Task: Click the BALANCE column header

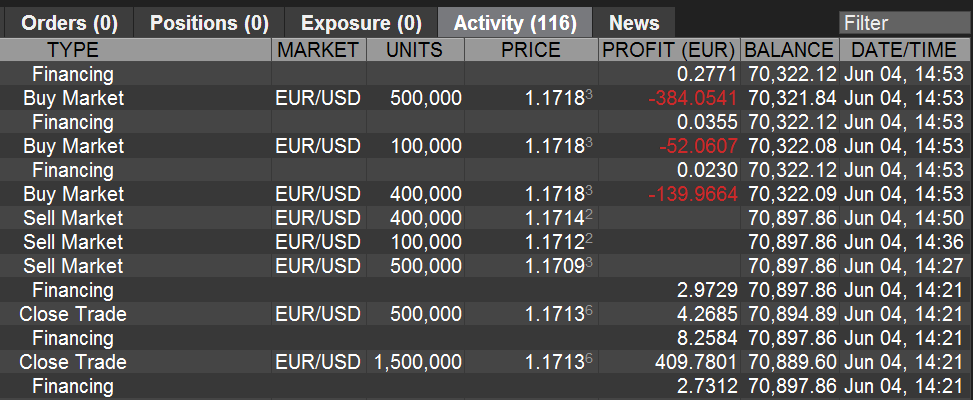Action: tap(789, 50)
